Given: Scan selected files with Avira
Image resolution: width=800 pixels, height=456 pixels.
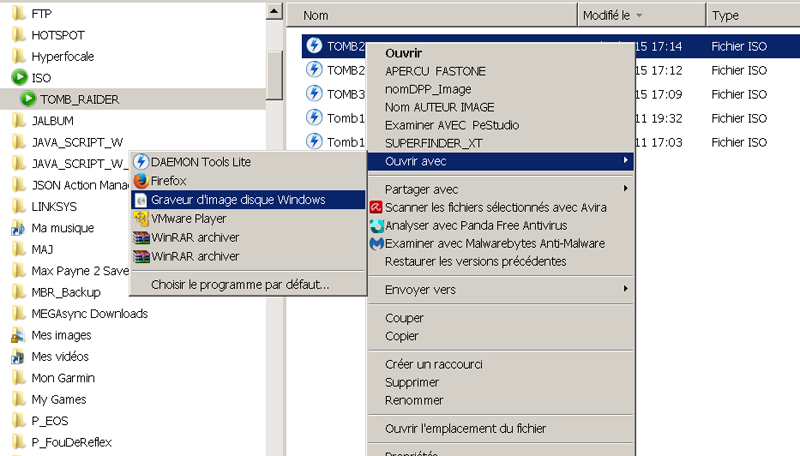Looking at the screenshot, I should tap(501, 207).
